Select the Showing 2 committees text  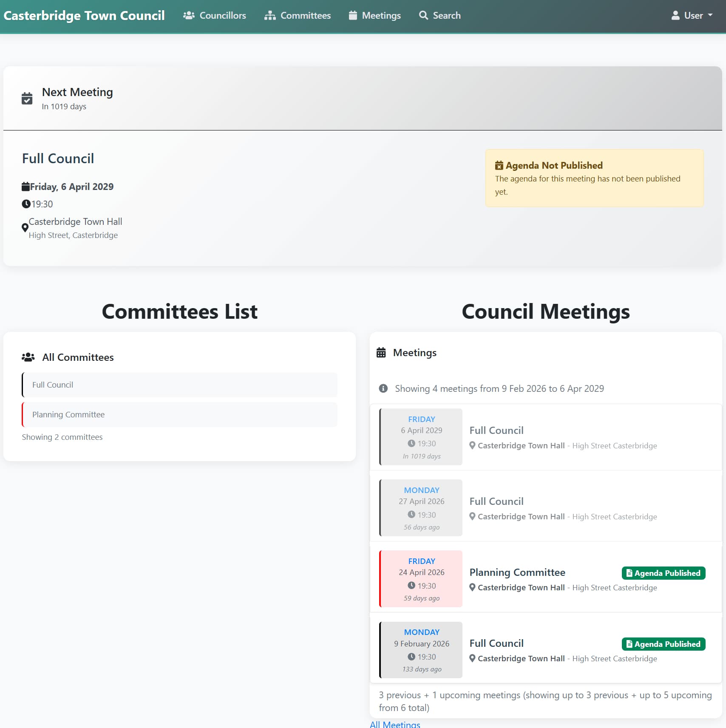pos(62,437)
